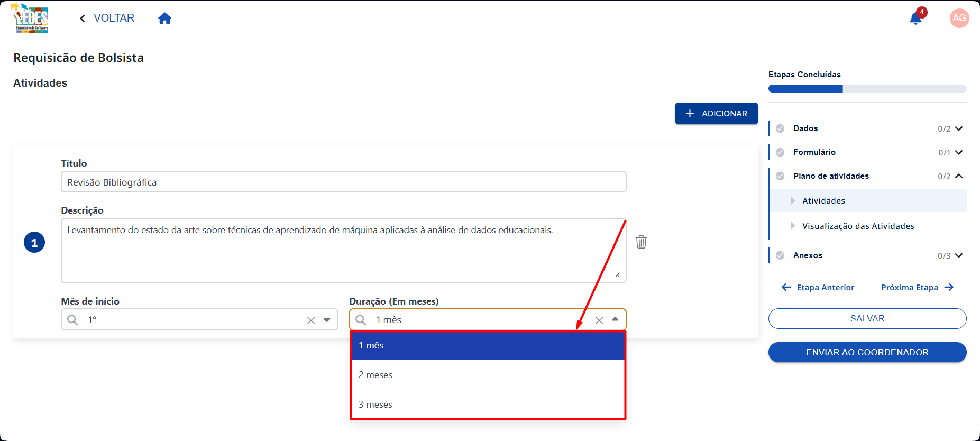Expand the Dados section chevron
This screenshot has height=441, width=980.
coord(959,128)
